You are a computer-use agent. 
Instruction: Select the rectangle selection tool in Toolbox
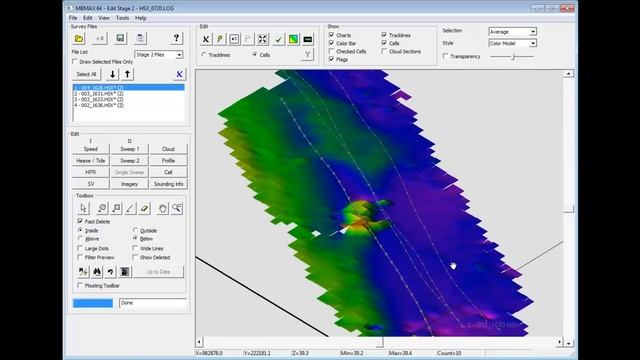pos(116,208)
